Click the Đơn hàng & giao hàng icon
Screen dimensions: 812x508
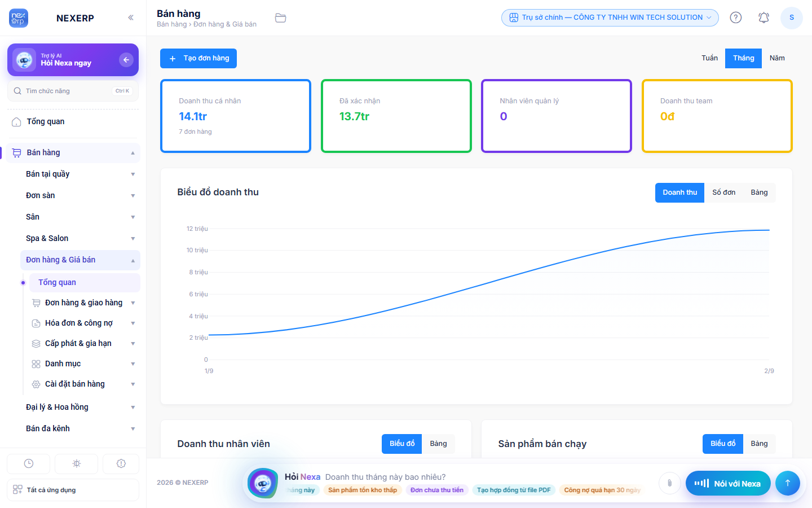tap(36, 303)
